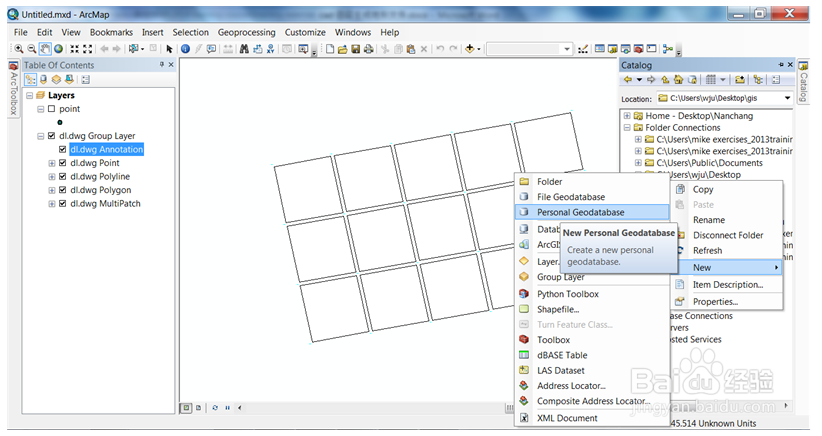Image resolution: width=822 pixels, height=436 pixels.
Task: Toggle dl.dwg Group Layer checkbox
Action: [51, 136]
